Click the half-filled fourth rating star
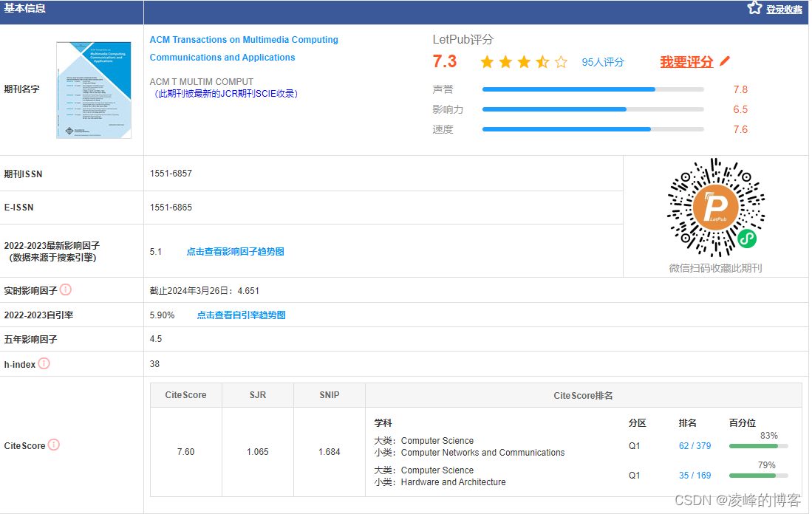This screenshot has height=514, width=812. (542, 62)
